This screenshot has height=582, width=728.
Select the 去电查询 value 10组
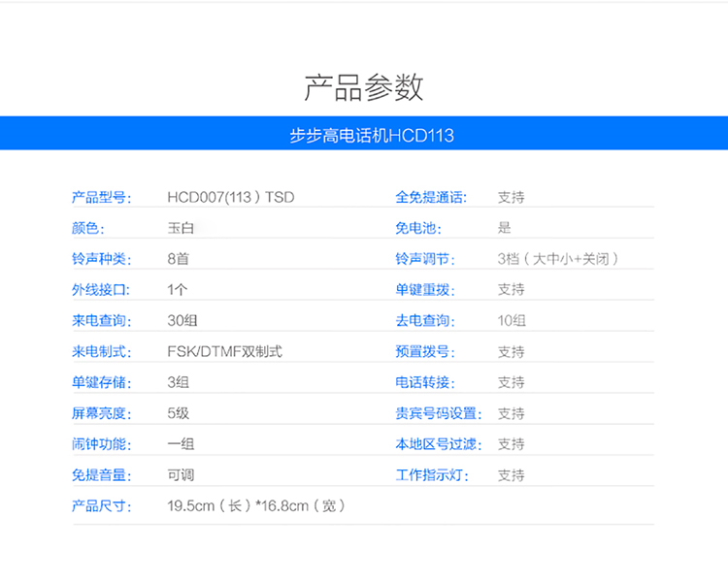click(512, 321)
